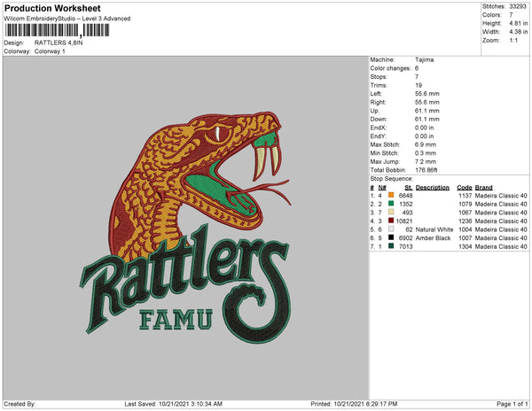This screenshot has height=411, width=532.
Task: Click the Machine value 'Tajima'
Action: coord(424,59)
